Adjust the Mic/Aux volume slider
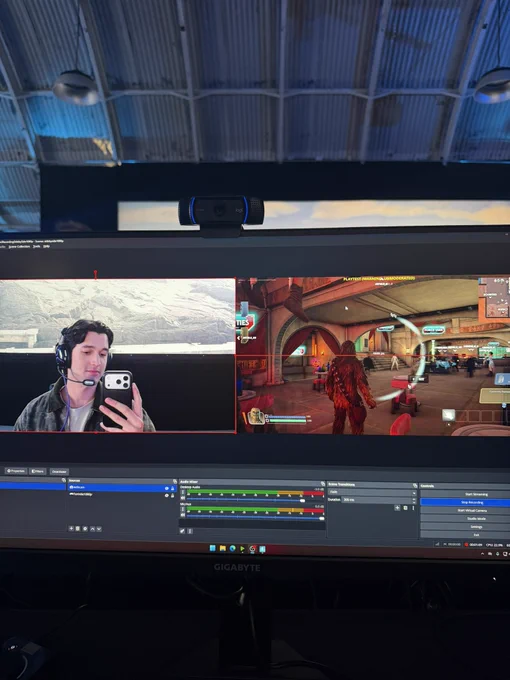This screenshot has width=510, height=680. [321, 518]
